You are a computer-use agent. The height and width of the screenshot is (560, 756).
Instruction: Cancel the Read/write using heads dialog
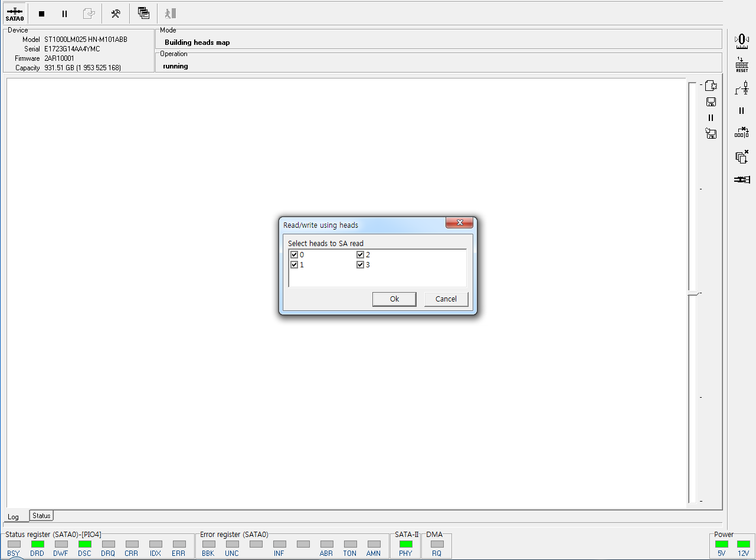coord(446,299)
